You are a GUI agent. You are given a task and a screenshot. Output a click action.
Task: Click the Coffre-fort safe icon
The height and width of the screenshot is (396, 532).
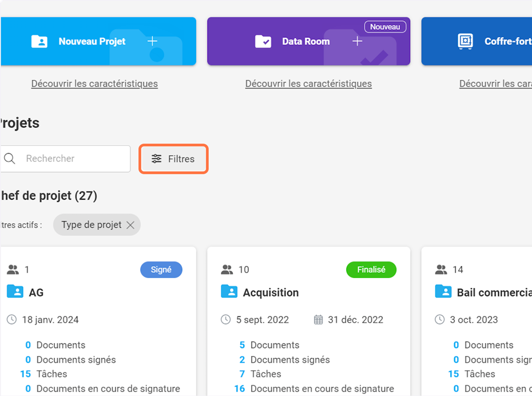465,41
